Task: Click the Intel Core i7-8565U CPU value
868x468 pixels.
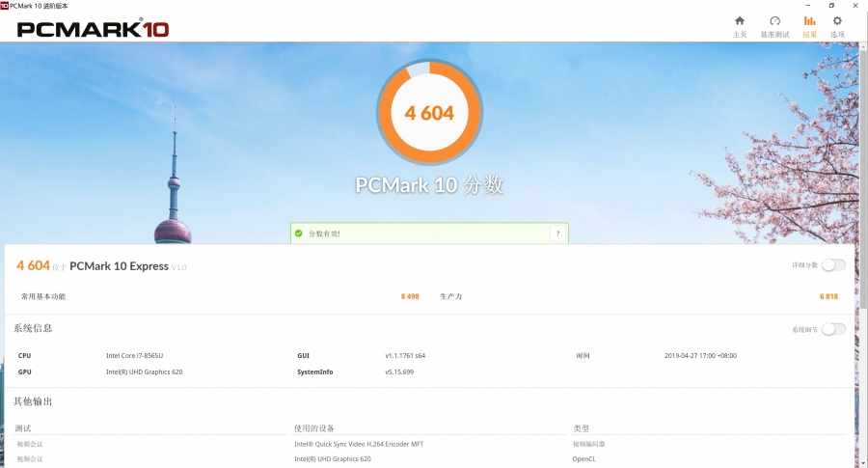Action: (x=134, y=355)
